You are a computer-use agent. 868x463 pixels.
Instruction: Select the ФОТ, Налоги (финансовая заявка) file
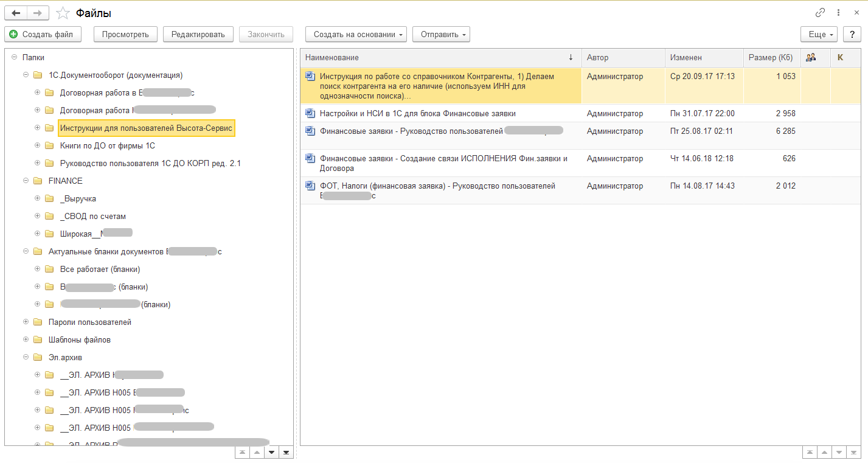click(438, 191)
